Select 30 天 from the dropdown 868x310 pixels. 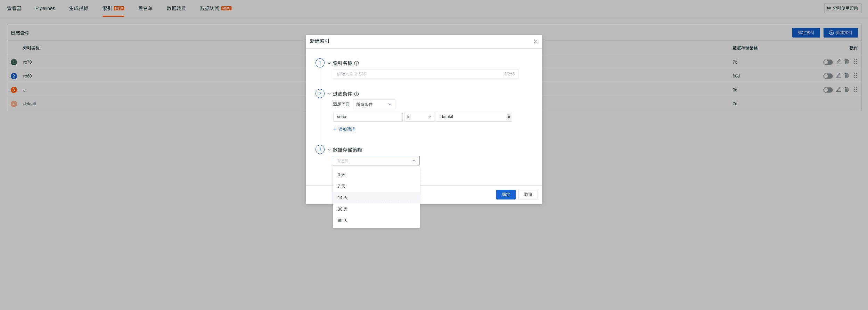pos(376,209)
